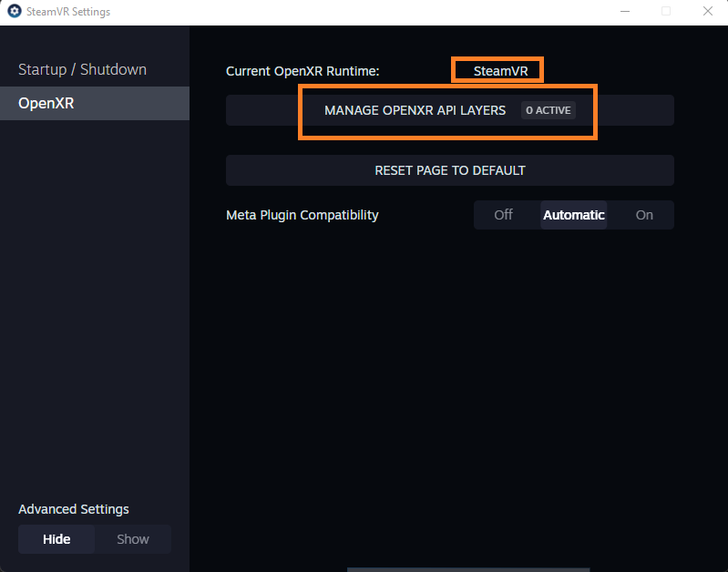This screenshot has height=572, width=728.
Task: Close the SteamVR Settings window
Action: pos(707,12)
